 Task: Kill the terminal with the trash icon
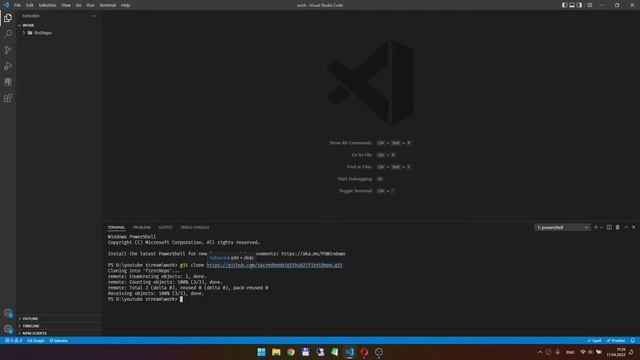click(x=618, y=227)
